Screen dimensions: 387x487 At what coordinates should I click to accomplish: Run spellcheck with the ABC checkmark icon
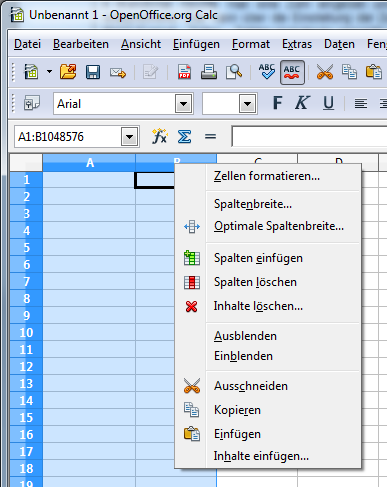point(267,72)
